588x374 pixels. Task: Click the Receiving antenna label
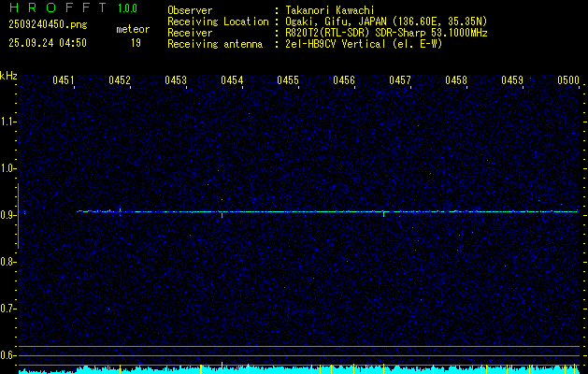click(x=215, y=44)
